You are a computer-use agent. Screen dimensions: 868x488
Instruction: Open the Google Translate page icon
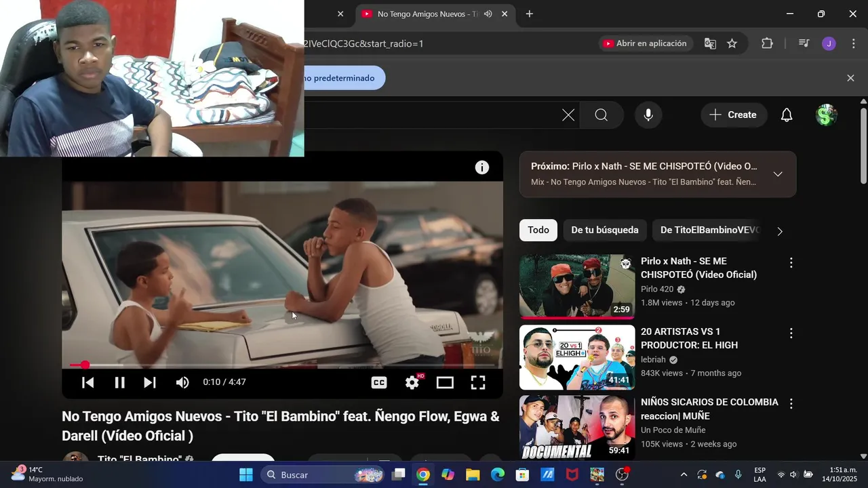click(x=710, y=43)
